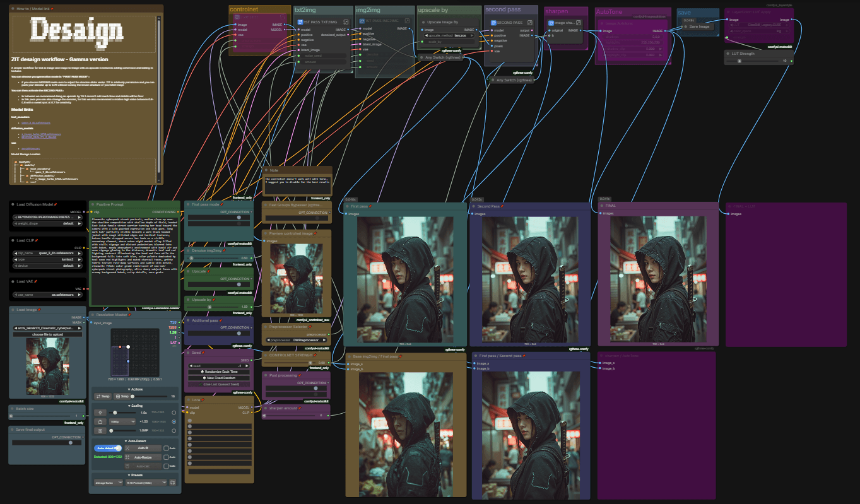
Task: Click the Auto-Resize button
Action: click(143, 457)
